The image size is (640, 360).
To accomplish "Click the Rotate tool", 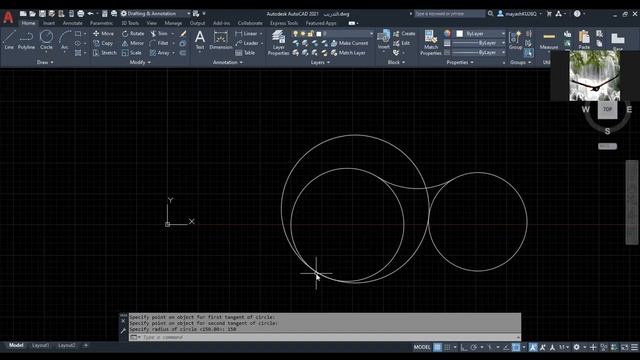I will point(133,33).
